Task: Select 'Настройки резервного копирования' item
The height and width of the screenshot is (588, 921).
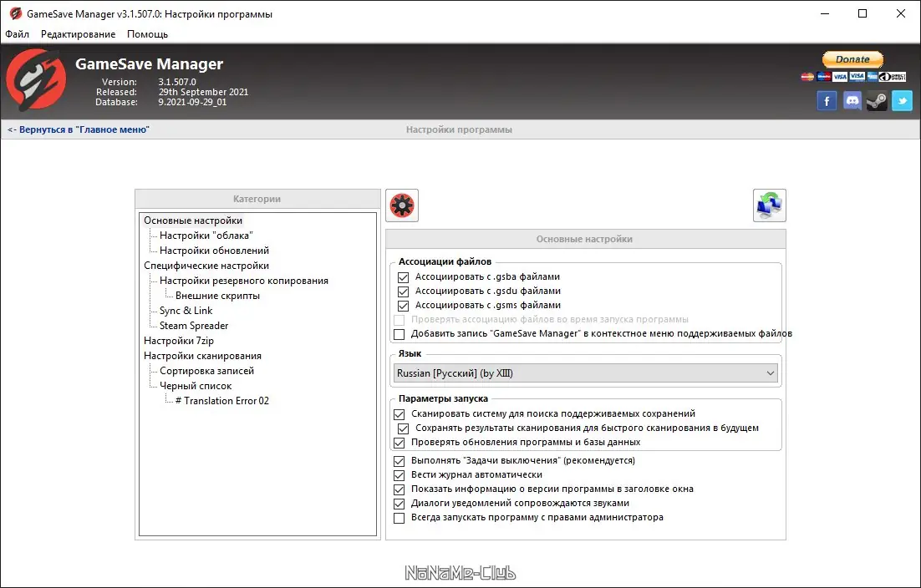Action: pyautogui.click(x=244, y=281)
